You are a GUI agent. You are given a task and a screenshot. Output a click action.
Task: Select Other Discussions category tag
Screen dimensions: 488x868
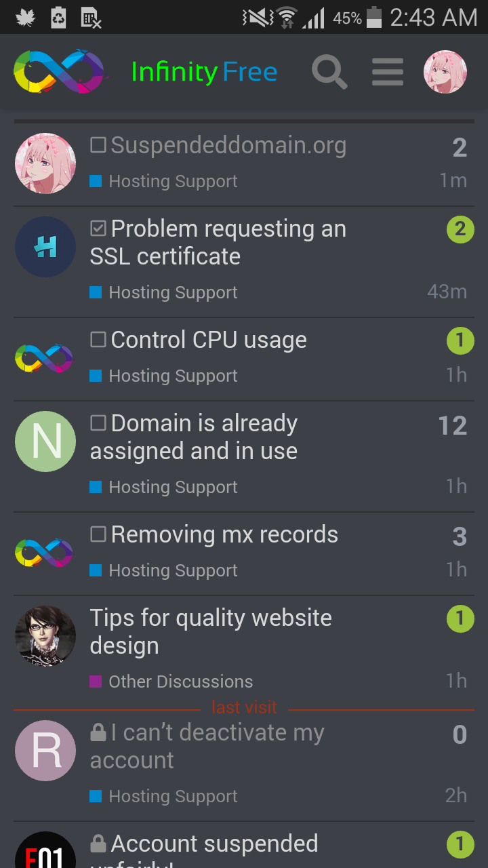[180, 682]
